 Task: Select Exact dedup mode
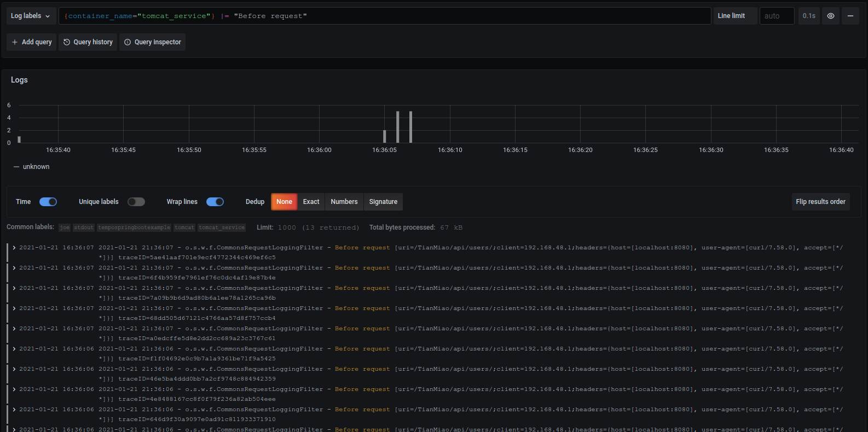(311, 202)
